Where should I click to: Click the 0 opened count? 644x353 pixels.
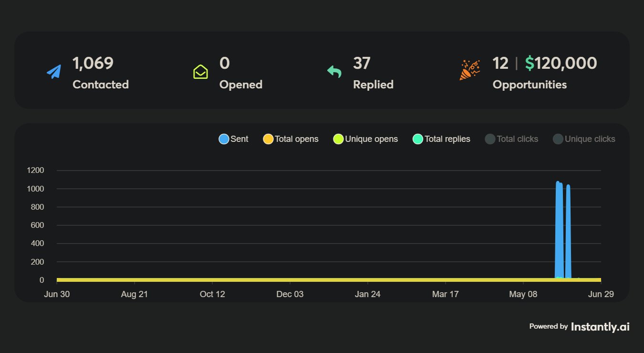225,63
